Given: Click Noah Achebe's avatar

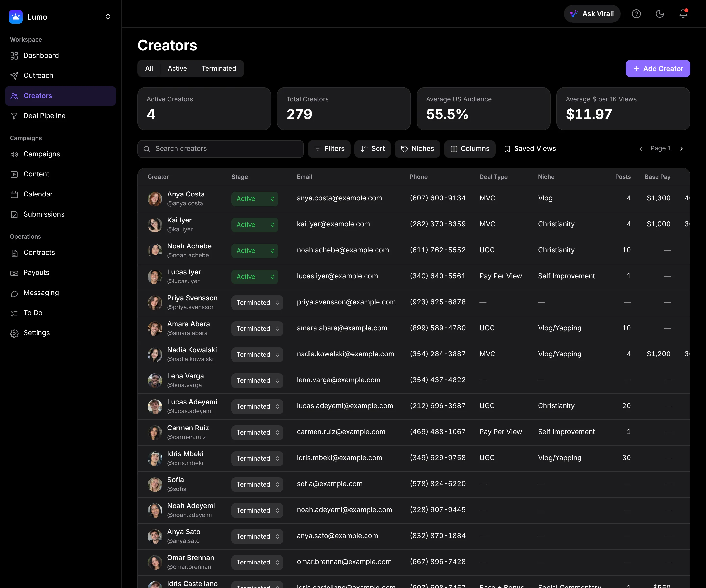Looking at the screenshot, I should (x=155, y=251).
